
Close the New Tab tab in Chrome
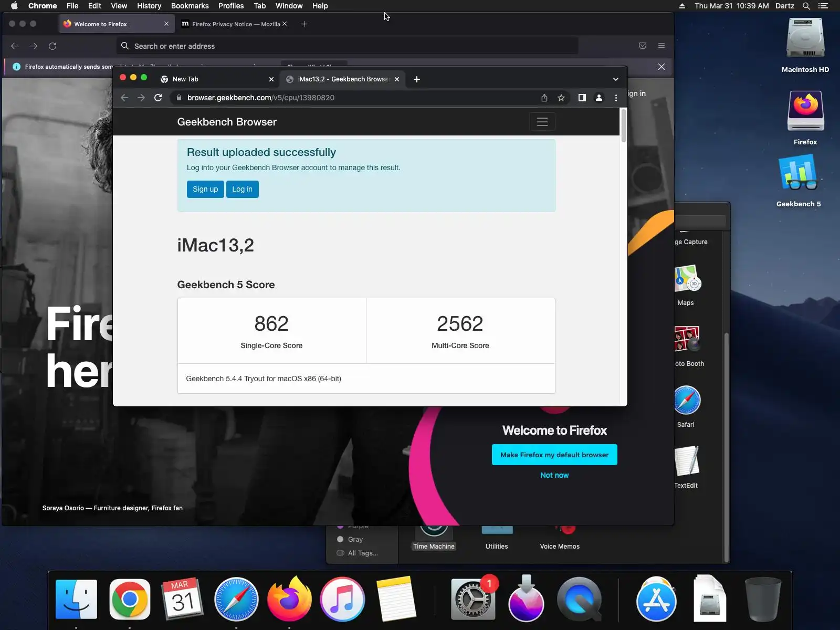271,79
